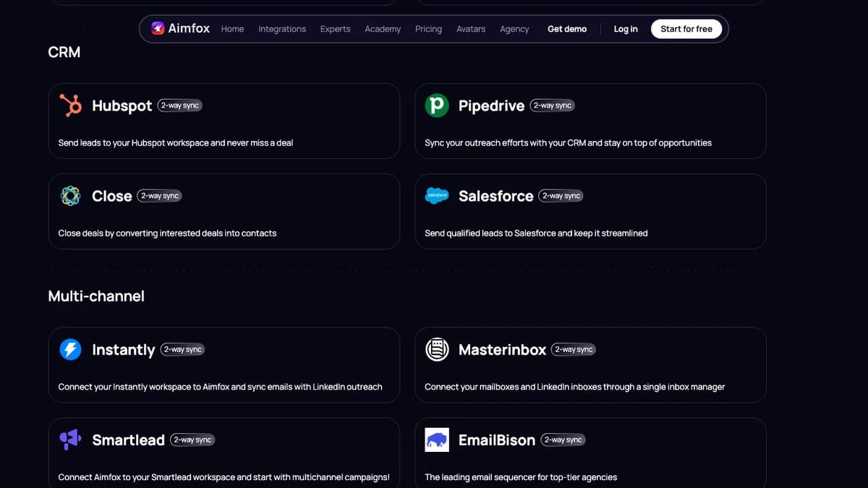This screenshot has height=488, width=868.
Task: Click the Multi-channel section heading
Action: (96, 296)
